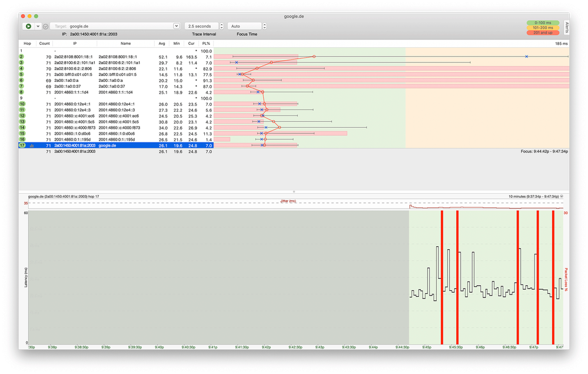Click the PL% column header
588x374 pixels.
pyautogui.click(x=205, y=43)
